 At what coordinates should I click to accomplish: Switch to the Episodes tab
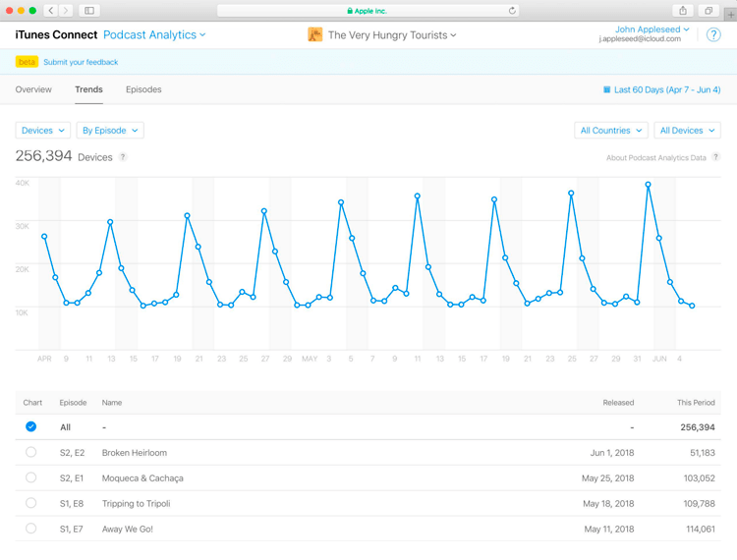[x=143, y=89]
